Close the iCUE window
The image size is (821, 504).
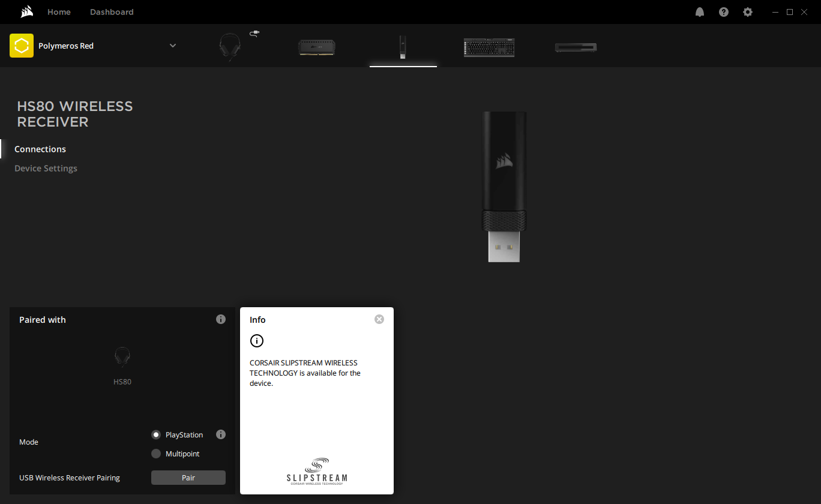pos(805,12)
